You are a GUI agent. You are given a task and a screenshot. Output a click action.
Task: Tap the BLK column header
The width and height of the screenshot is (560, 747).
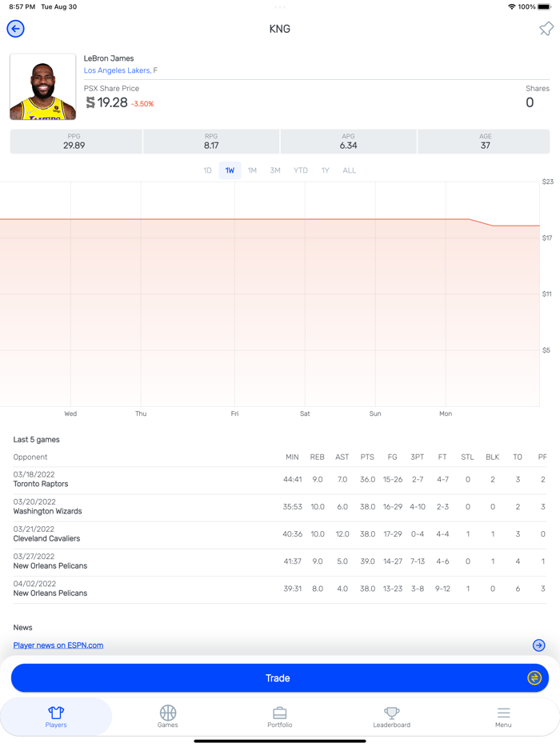(x=492, y=457)
